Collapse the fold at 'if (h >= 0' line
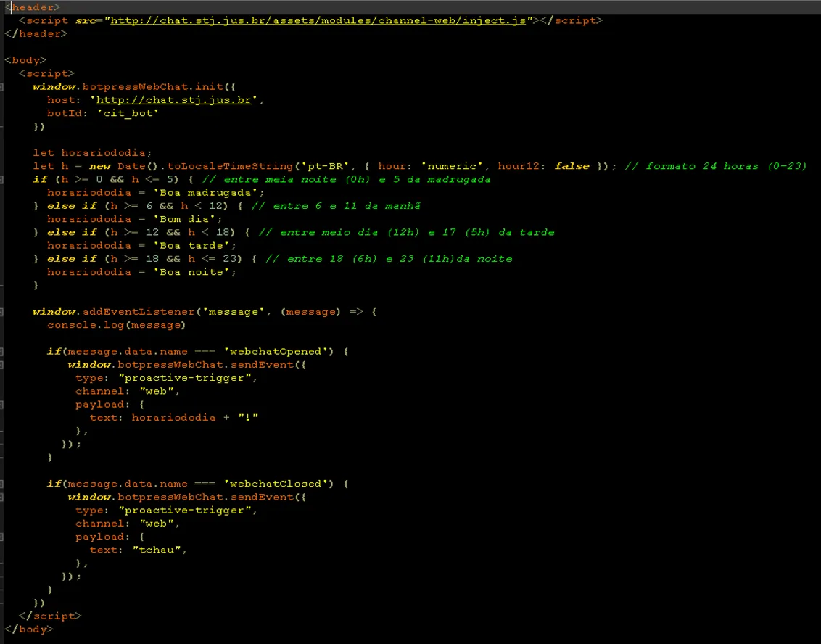Screen dimensions: 821x644 pos(1,180)
